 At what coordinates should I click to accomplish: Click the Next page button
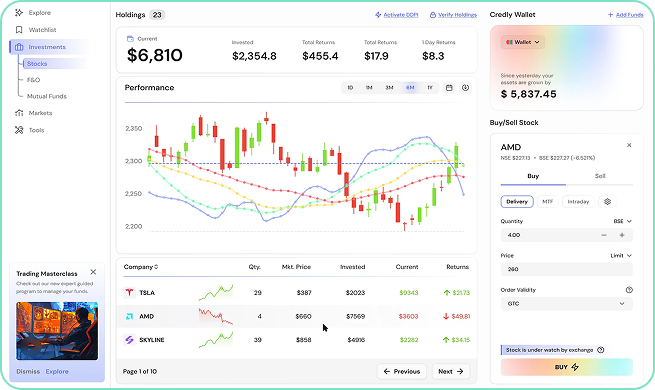point(450,371)
